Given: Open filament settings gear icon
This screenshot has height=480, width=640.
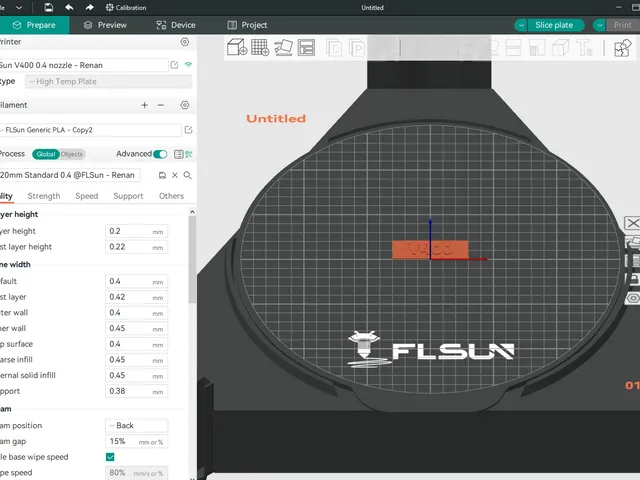Looking at the screenshot, I should coord(185,105).
